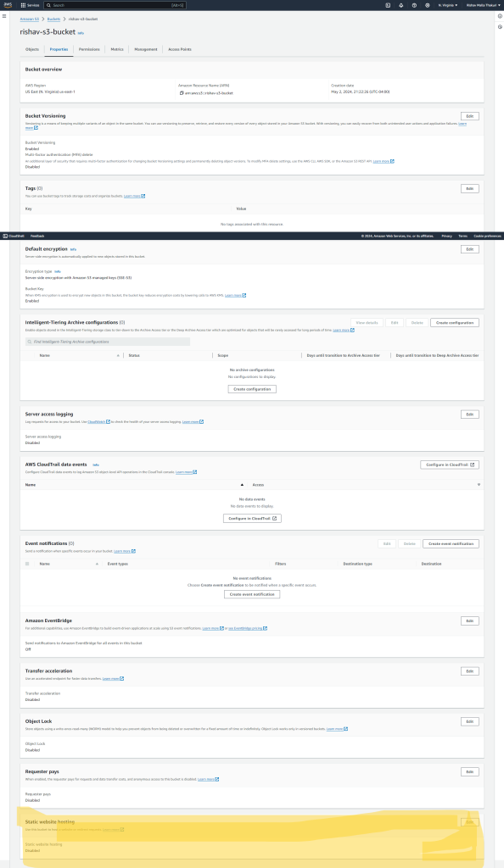Click Find Intelligent-Tiering Archive configurations search field
The height and width of the screenshot is (868, 504).
[108, 342]
